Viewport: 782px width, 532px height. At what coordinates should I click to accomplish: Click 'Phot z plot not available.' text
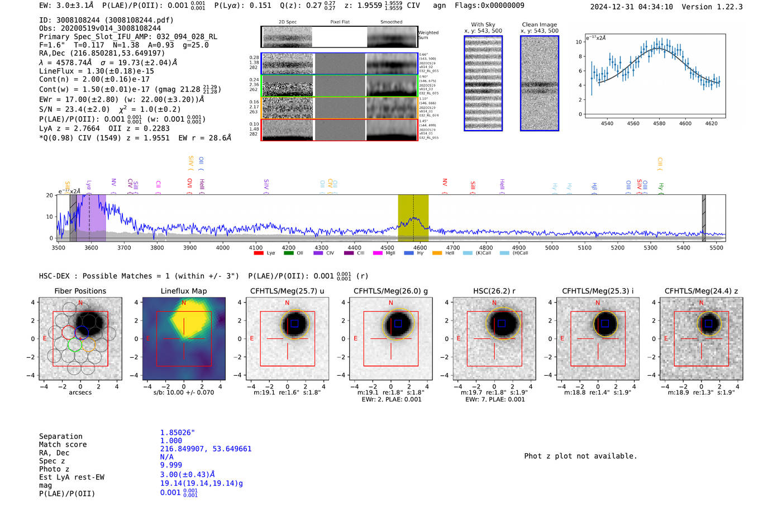tap(580, 456)
